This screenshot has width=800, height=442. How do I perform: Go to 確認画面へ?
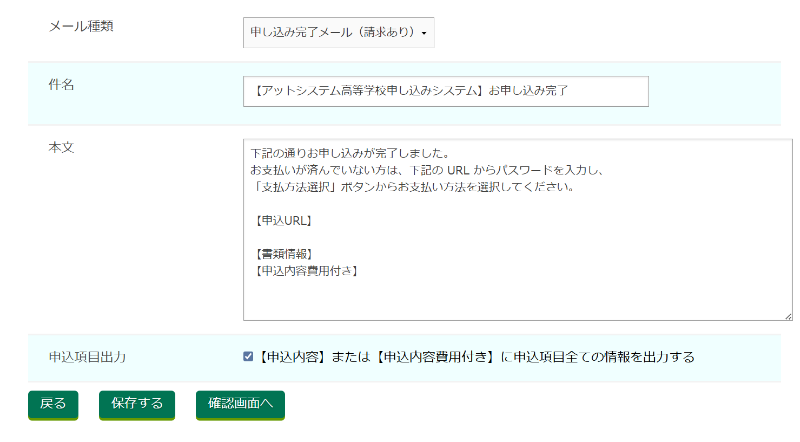click(240, 404)
